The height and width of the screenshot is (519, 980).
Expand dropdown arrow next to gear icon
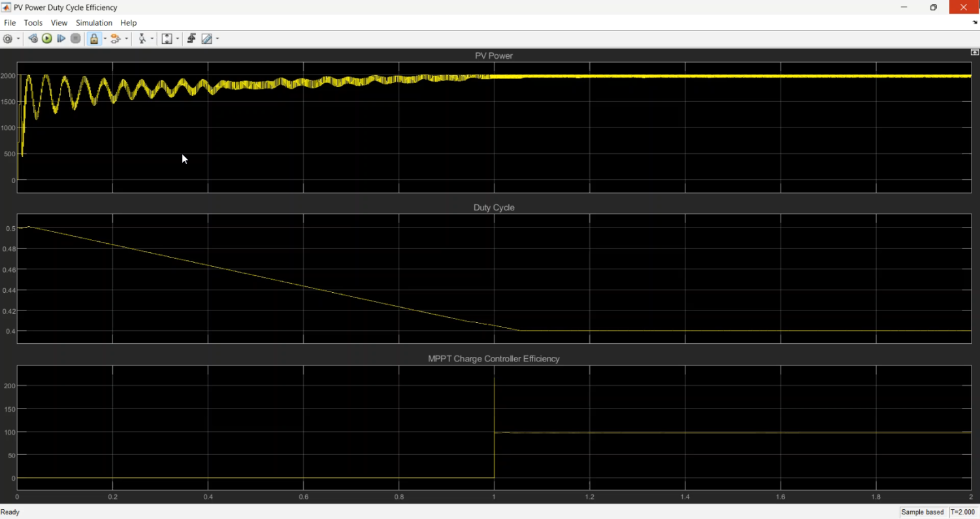pyautogui.click(x=18, y=39)
